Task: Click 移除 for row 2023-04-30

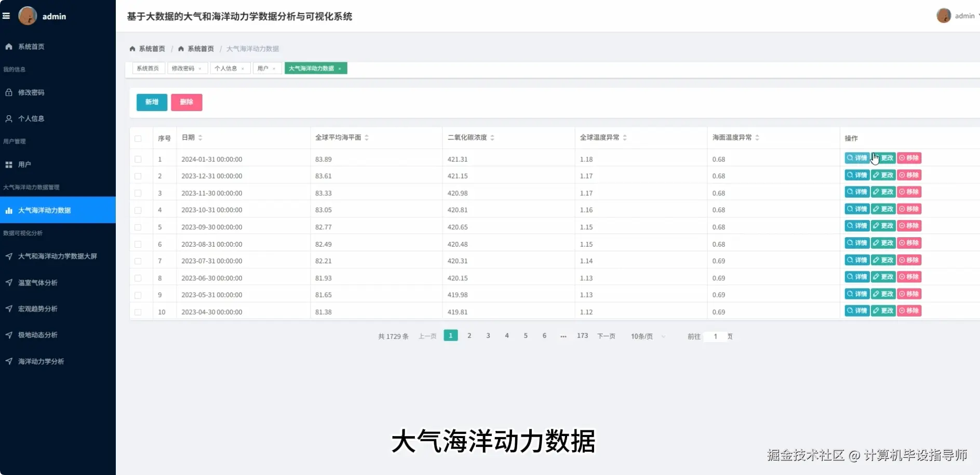Action: point(909,311)
